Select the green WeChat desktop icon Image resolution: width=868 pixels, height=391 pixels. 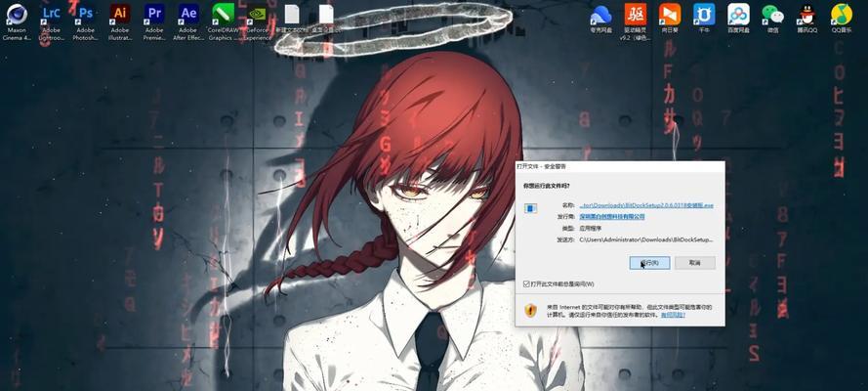coord(772,18)
